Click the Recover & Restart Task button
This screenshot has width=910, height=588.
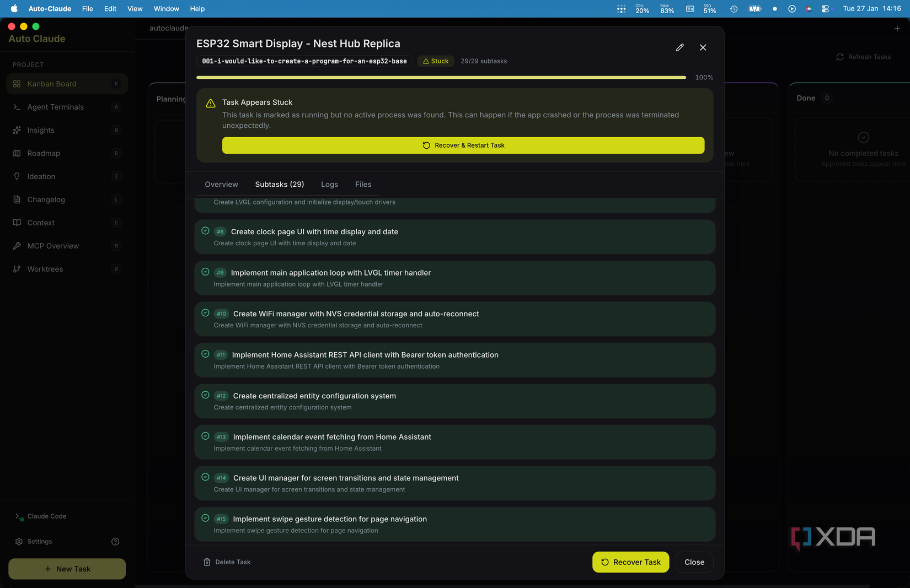pos(463,145)
